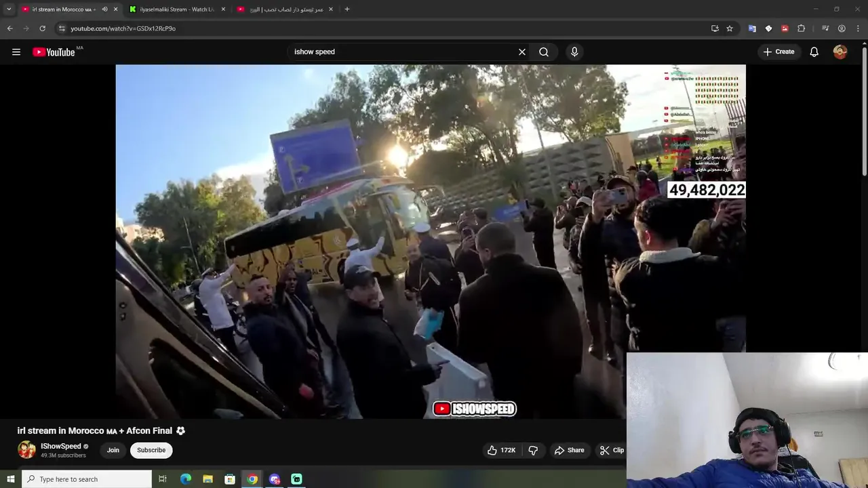The image size is (868, 488).
Task: Go back in browser history
Action: [x=9, y=28]
